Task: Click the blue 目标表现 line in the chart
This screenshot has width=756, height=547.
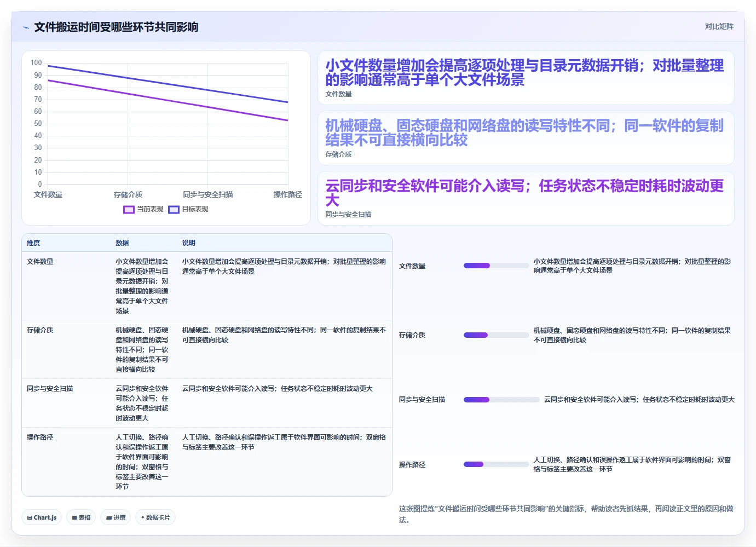Action: 168,84
